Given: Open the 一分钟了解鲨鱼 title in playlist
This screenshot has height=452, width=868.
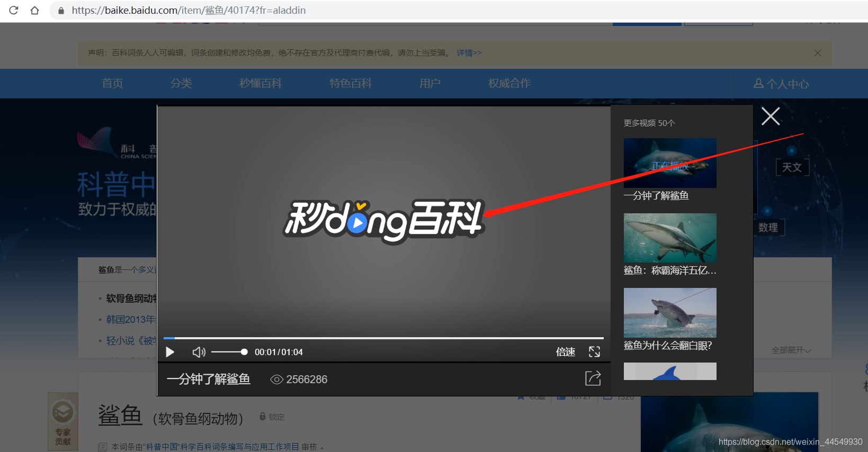Looking at the screenshot, I should click(x=656, y=196).
